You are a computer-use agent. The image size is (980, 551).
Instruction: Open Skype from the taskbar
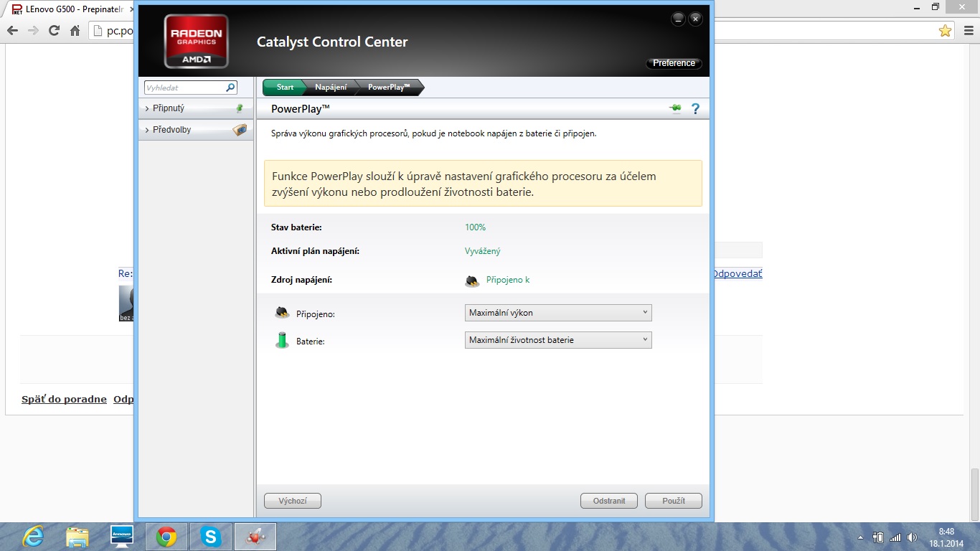click(211, 536)
